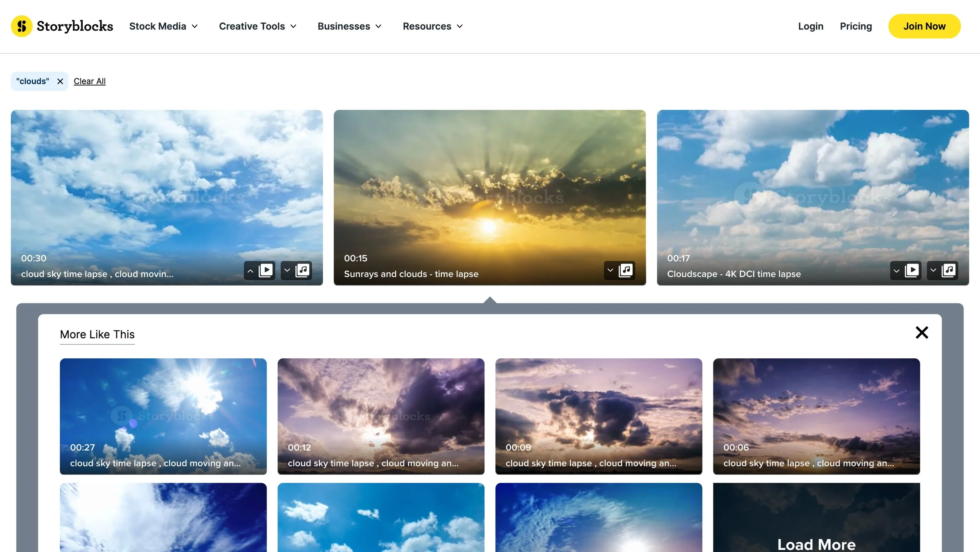
Task: Click the Login link
Action: [x=810, y=26]
